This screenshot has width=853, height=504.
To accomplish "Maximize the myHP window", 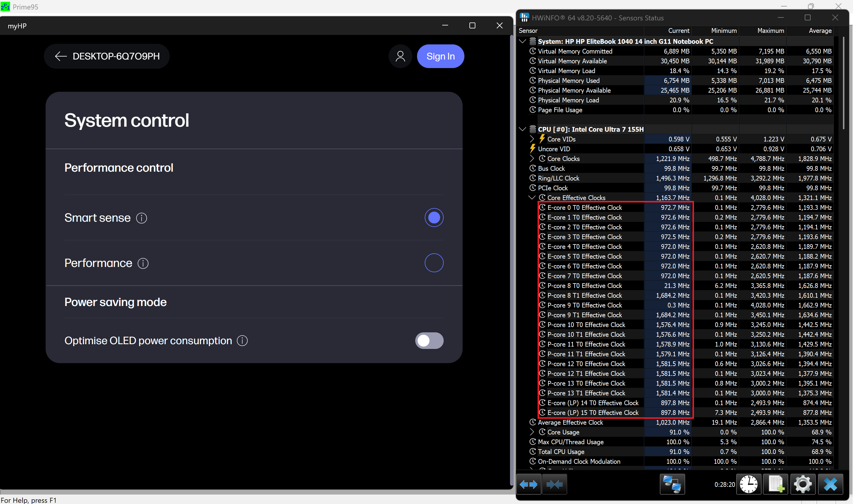I will 472,25.
